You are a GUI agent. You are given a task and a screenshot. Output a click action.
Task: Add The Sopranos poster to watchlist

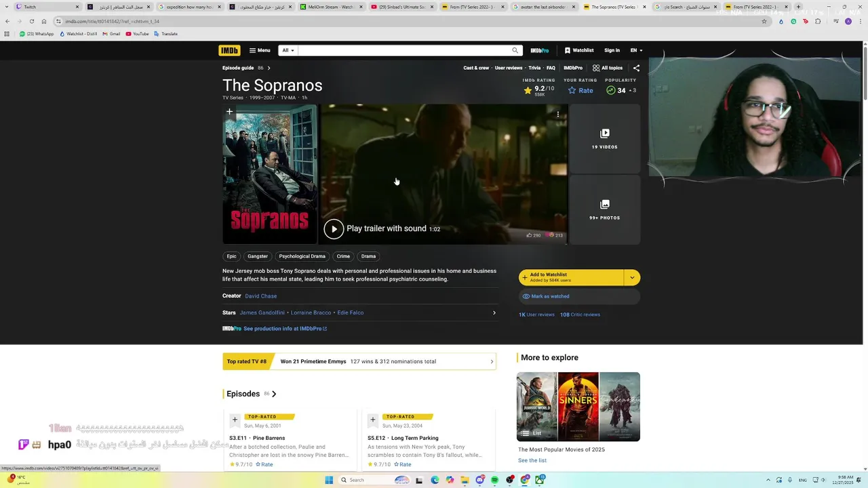[x=229, y=112]
